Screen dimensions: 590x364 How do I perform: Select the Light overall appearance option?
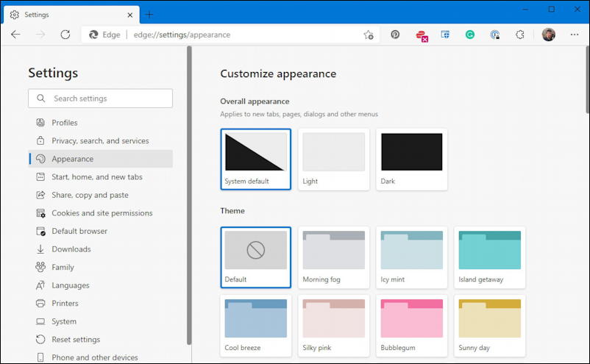333,159
